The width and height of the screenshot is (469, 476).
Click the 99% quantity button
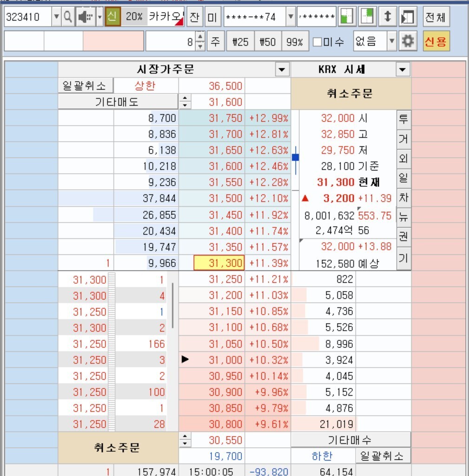pyautogui.click(x=295, y=41)
